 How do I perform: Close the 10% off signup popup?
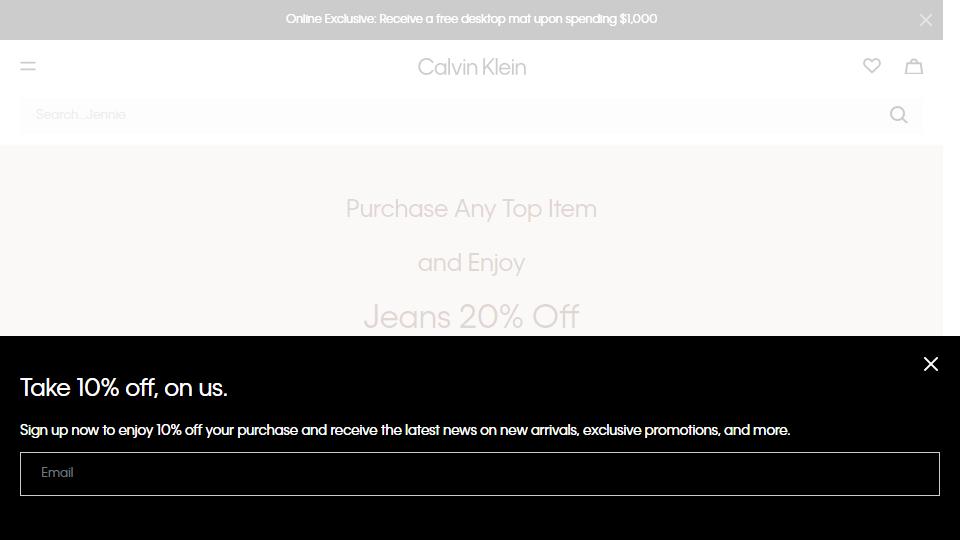[931, 364]
